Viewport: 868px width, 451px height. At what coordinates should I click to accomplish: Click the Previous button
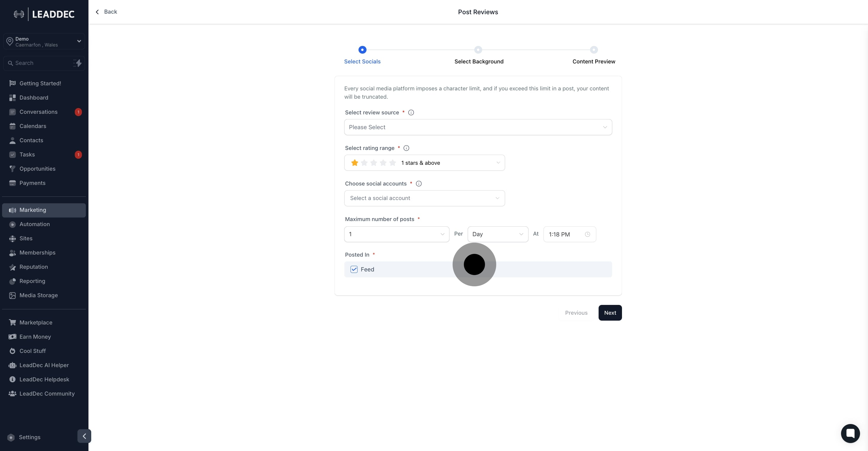pyautogui.click(x=576, y=313)
